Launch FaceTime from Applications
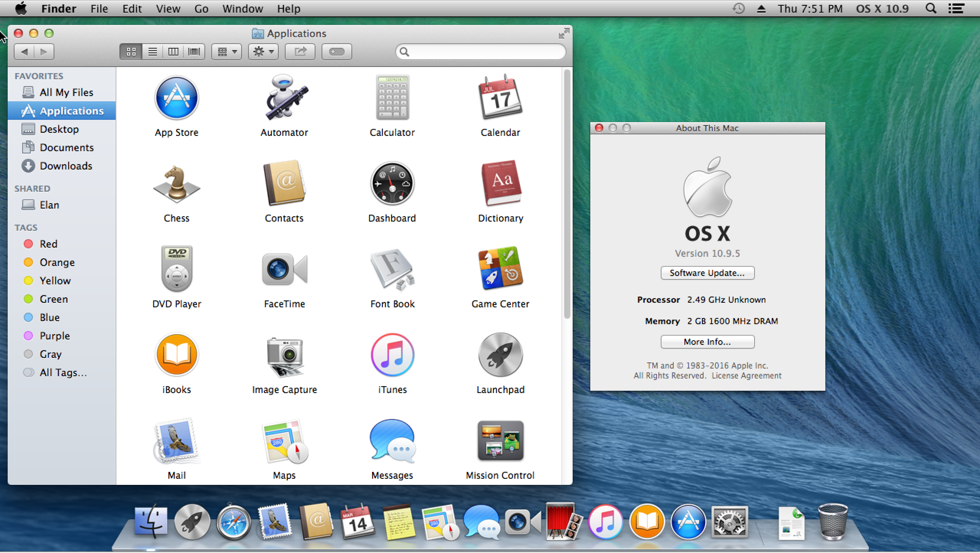 [284, 272]
